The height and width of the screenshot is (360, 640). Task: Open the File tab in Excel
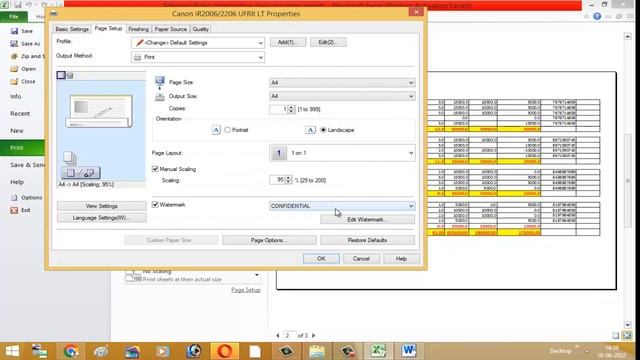(14, 17)
